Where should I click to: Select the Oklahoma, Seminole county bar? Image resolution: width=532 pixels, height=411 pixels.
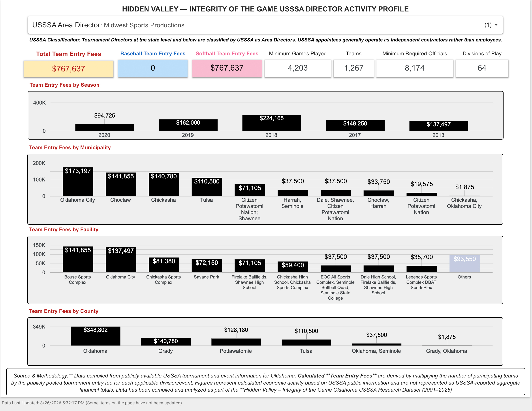(x=377, y=345)
